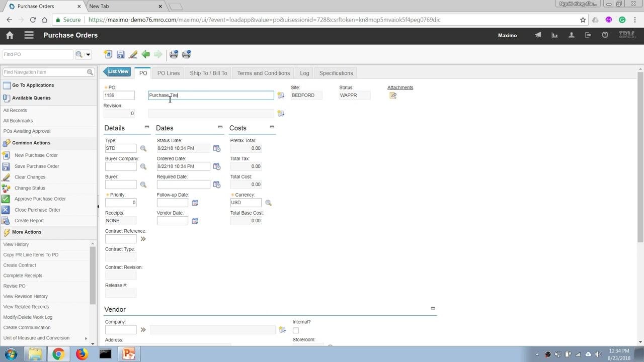The image size is (644, 362).
Task: Open the user Profile icon
Action: pos(571,35)
